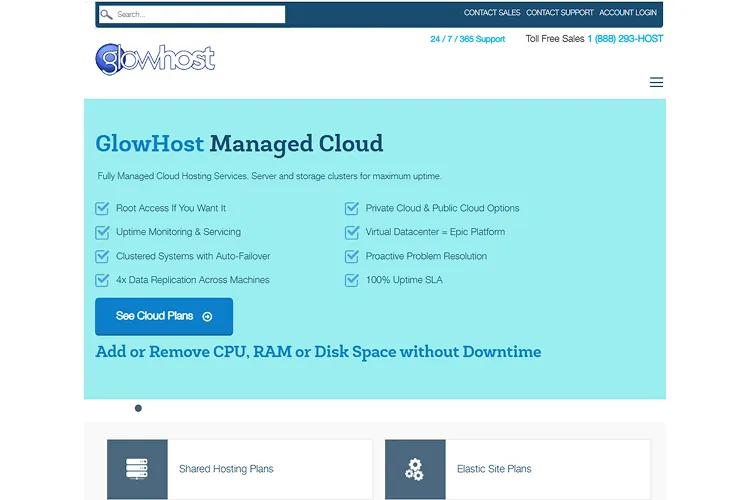750x500 pixels.
Task: Focus the Search input field
Action: tap(192, 14)
